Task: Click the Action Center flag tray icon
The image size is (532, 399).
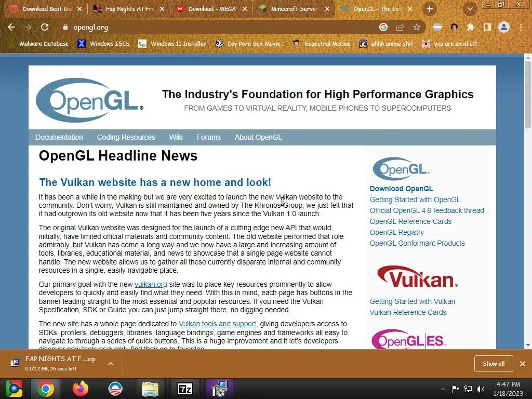Action: pyautogui.click(x=455, y=389)
